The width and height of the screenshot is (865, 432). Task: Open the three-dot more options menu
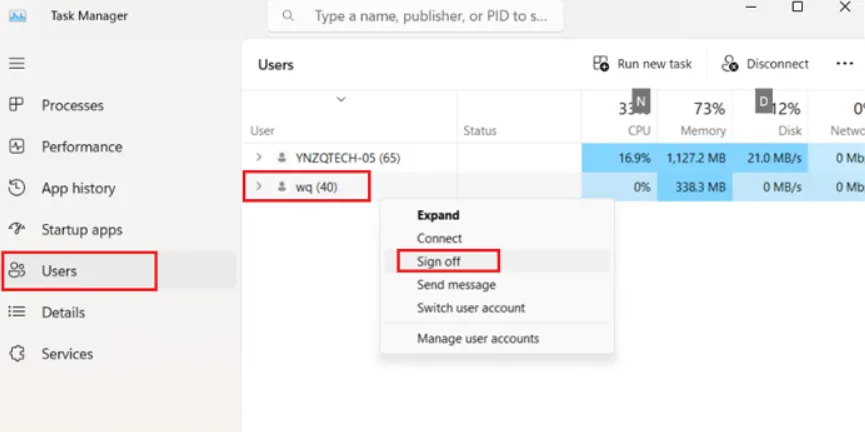pyautogui.click(x=845, y=63)
